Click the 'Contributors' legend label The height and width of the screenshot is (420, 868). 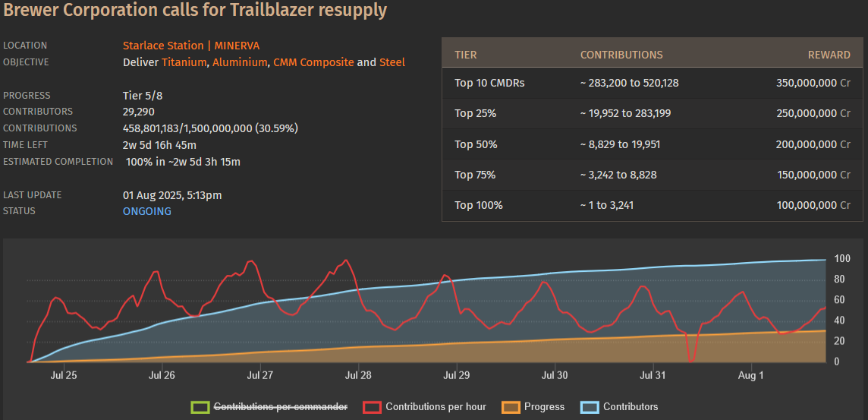click(631, 406)
